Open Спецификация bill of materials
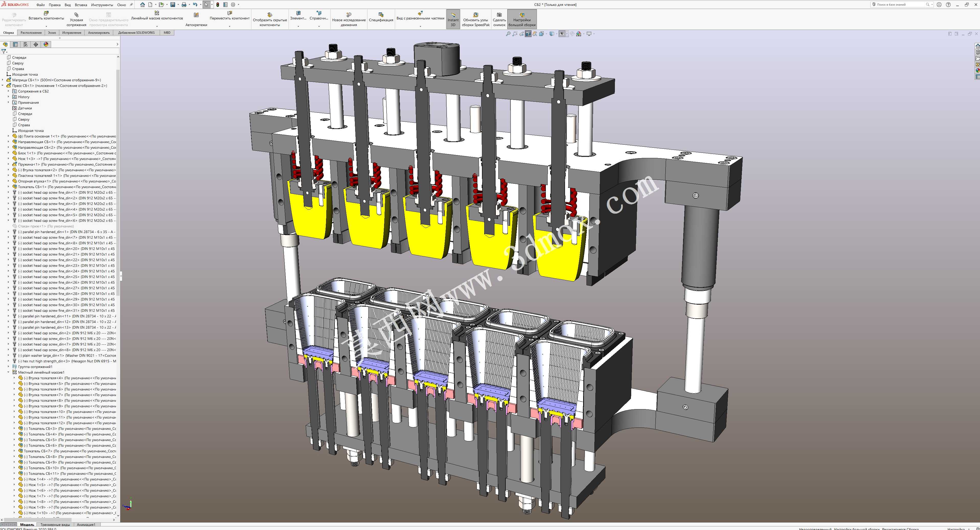This screenshot has height=530, width=980. point(381,17)
